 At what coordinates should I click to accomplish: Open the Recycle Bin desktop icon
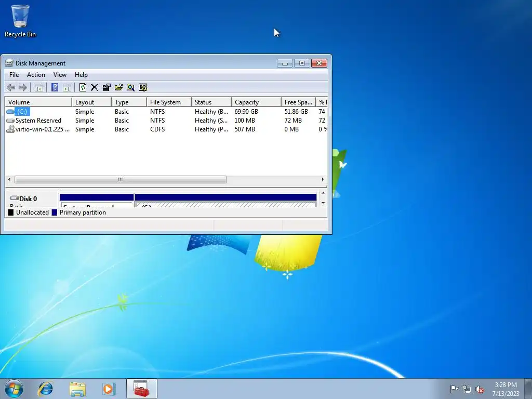(x=20, y=20)
